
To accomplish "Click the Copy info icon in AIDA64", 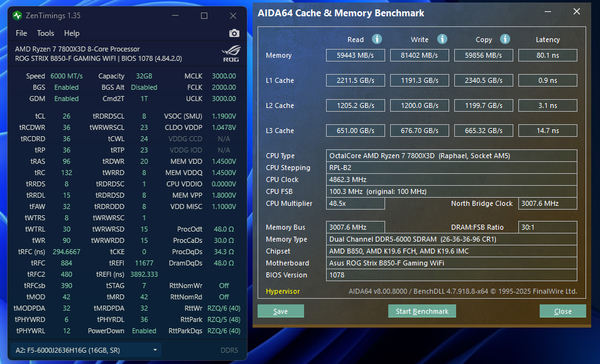I will pyautogui.click(x=505, y=39).
